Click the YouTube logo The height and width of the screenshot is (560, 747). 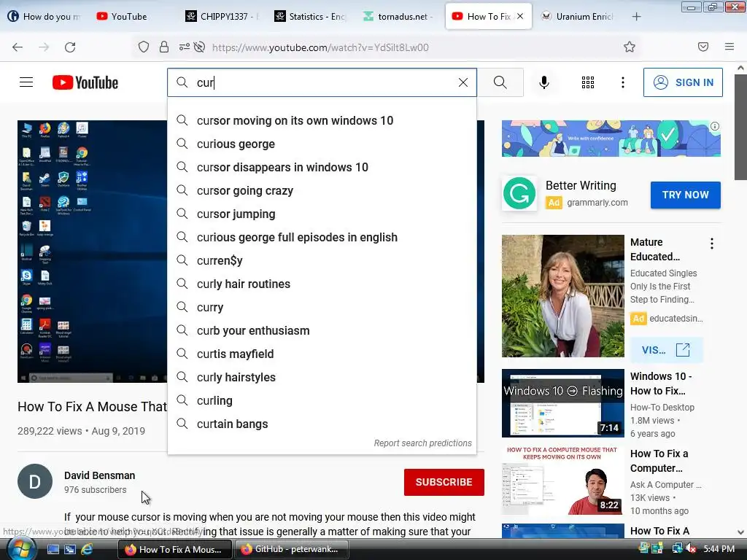[x=85, y=82]
